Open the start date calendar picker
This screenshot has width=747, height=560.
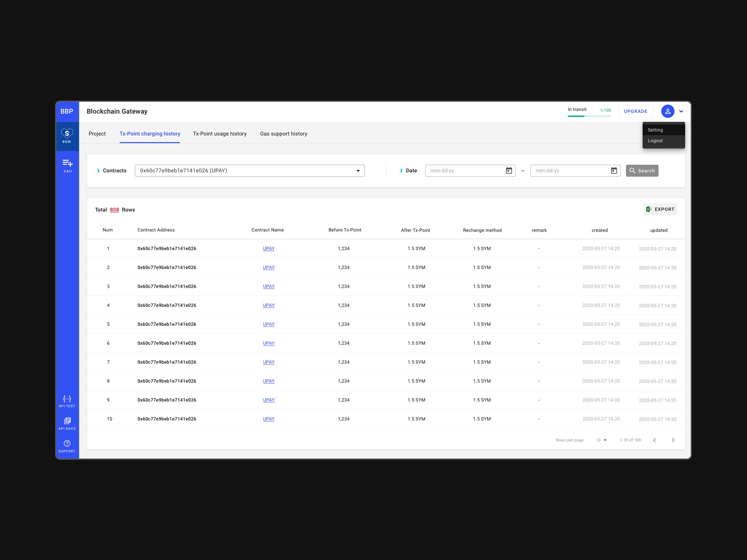click(x=509, y=170)
